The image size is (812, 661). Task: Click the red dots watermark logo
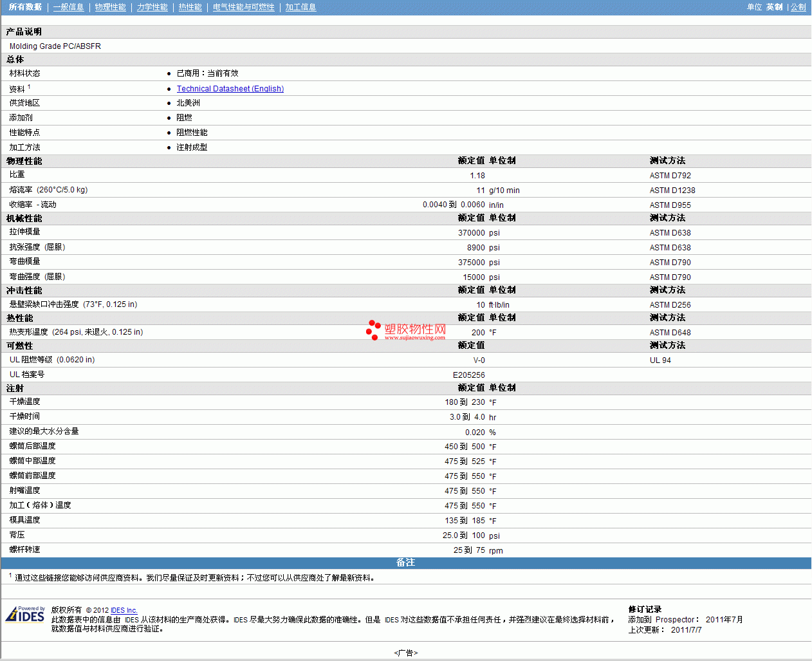click(x=373, y=330)
